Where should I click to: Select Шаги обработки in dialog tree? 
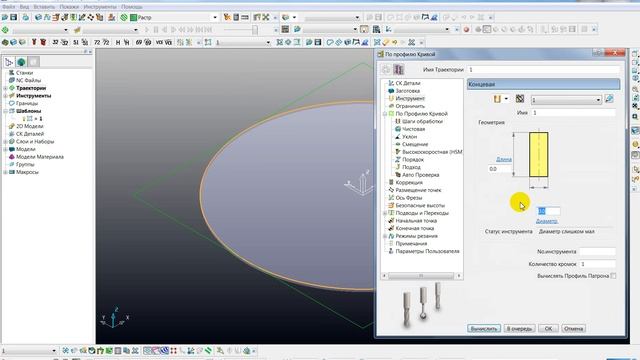(x=422, y=122)
